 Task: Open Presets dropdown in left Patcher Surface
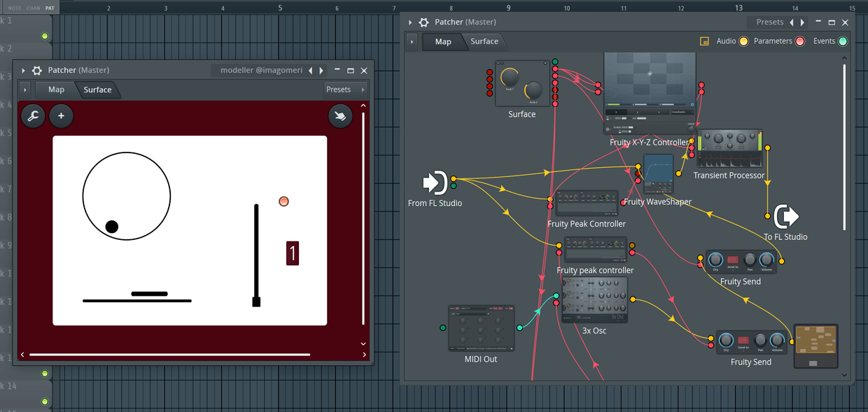[x=345, y=90]
